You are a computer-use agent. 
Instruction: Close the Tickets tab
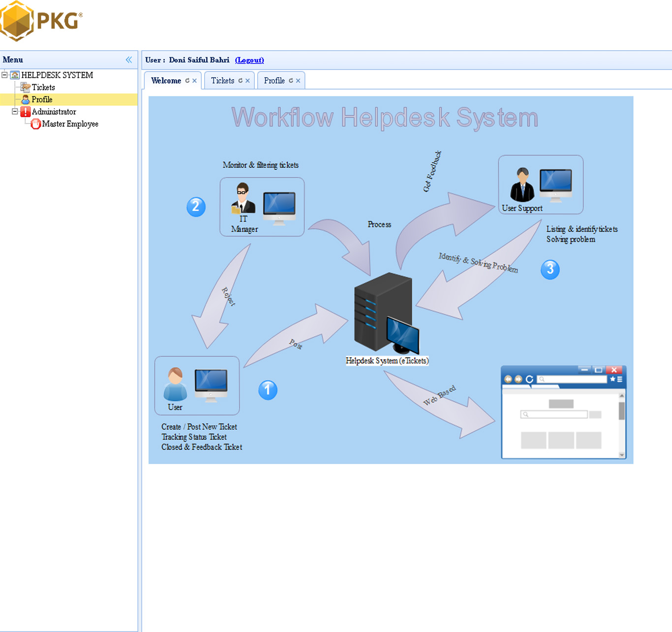tap(248, 81)
